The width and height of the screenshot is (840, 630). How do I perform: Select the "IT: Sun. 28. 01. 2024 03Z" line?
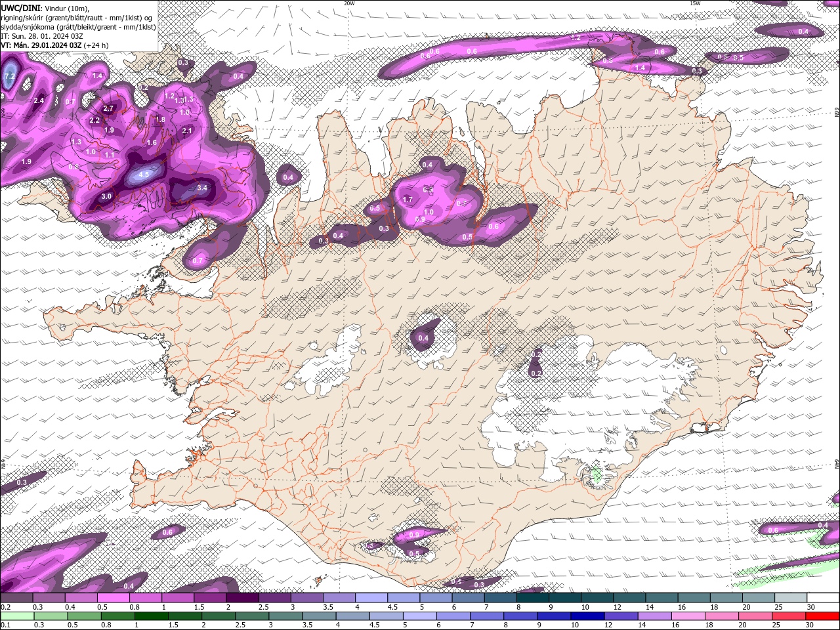41,36
